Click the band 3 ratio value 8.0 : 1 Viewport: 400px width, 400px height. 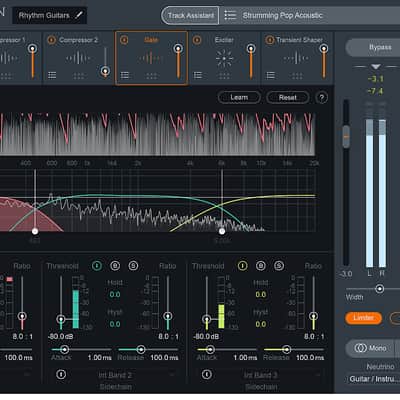point(314,337)
